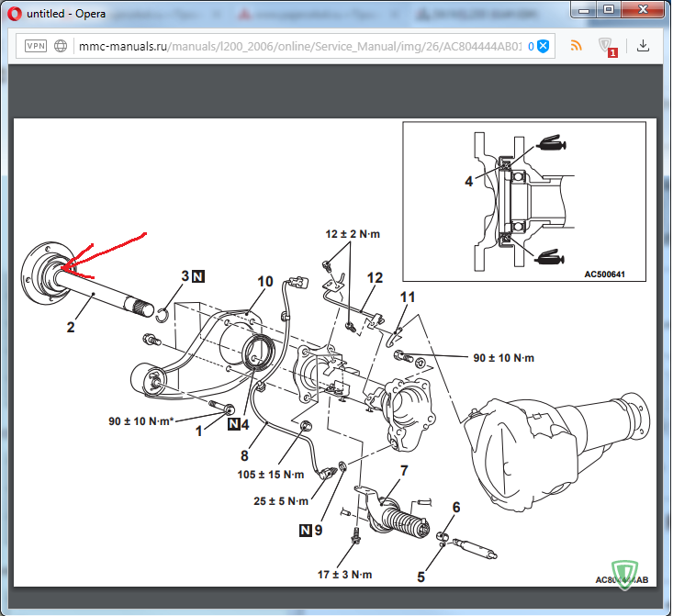This screenshot has width=673, height=616.
Task: Click part number 10 on the diagram
Action: point(264,281)
